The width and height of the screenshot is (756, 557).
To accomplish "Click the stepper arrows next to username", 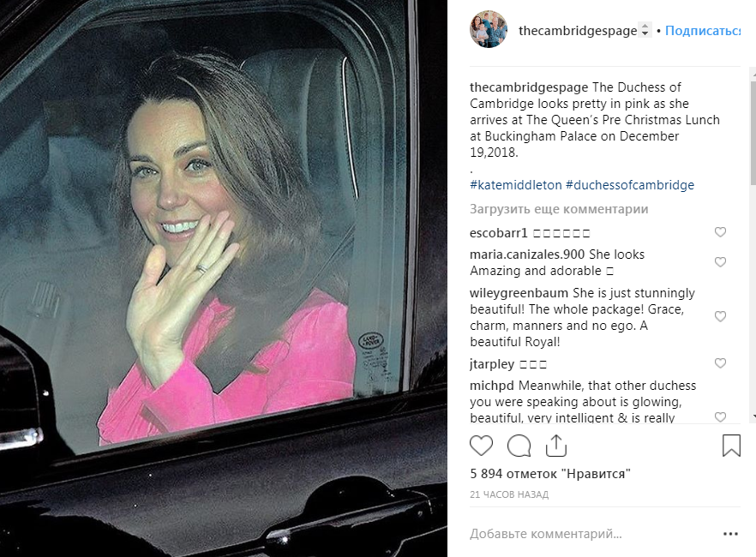I will (x=645, y=30).
